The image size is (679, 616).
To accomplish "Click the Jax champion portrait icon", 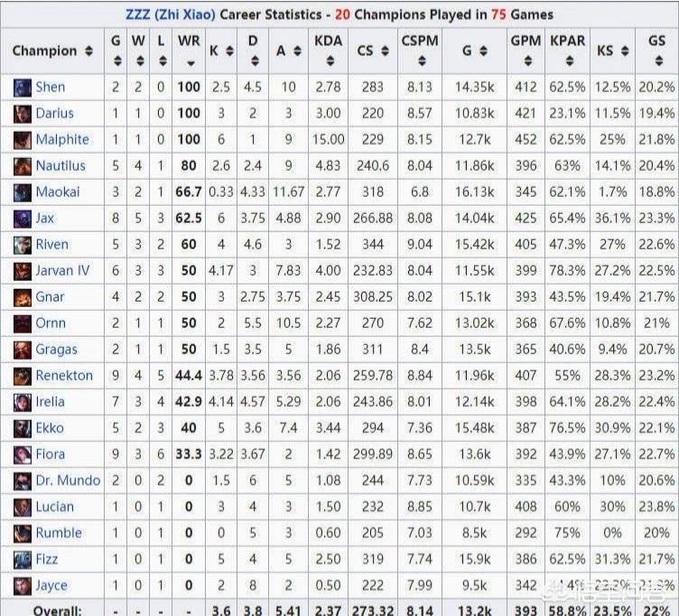I will [x=23, y=219].
